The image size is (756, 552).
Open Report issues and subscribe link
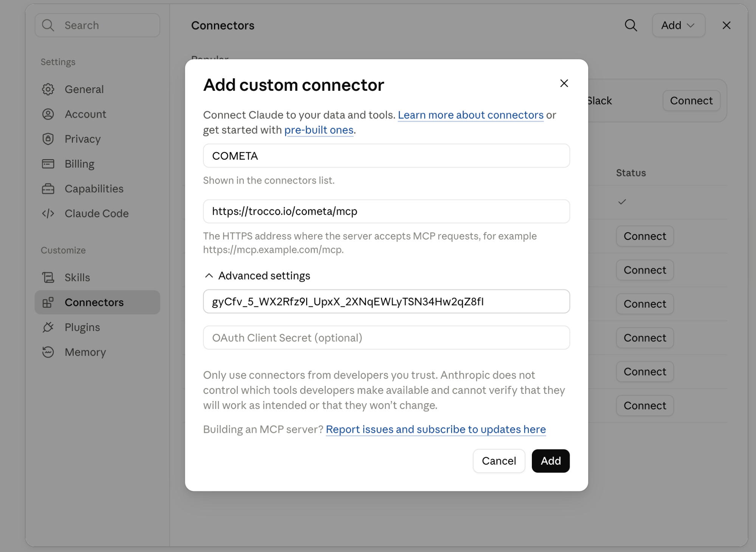[x=436, y=429]
